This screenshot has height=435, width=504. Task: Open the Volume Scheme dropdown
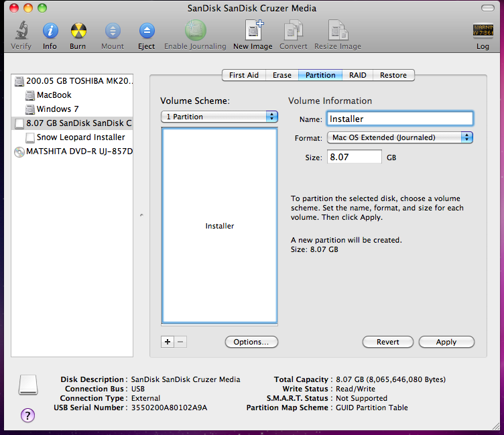pos(220,117)
